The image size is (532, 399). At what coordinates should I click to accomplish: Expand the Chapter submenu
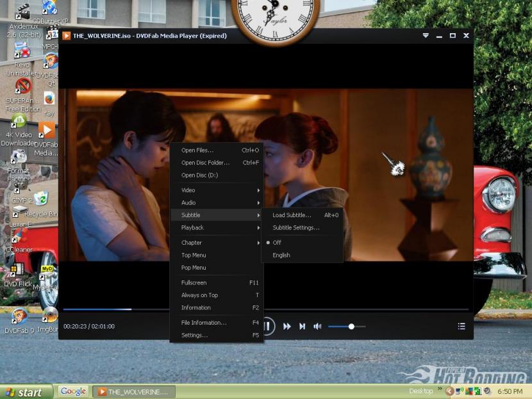point(217,243)
